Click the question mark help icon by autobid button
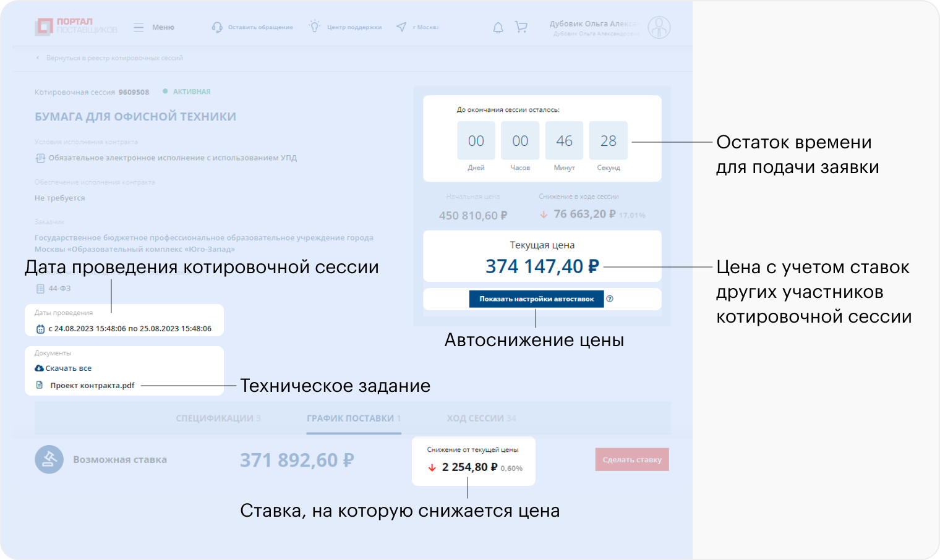 pos(610,299)
